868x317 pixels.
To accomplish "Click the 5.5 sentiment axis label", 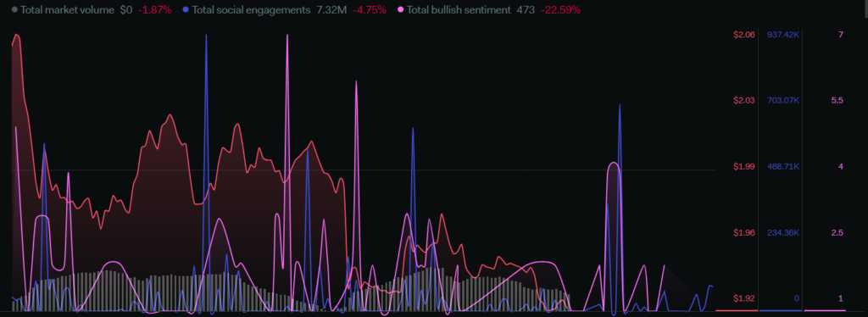I will pyautogui.click(x=837, y=100).
